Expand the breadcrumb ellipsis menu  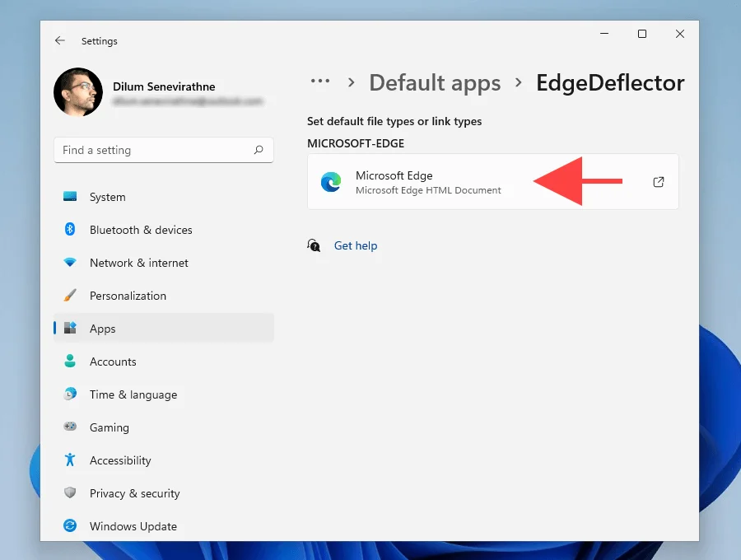[320, 81]
